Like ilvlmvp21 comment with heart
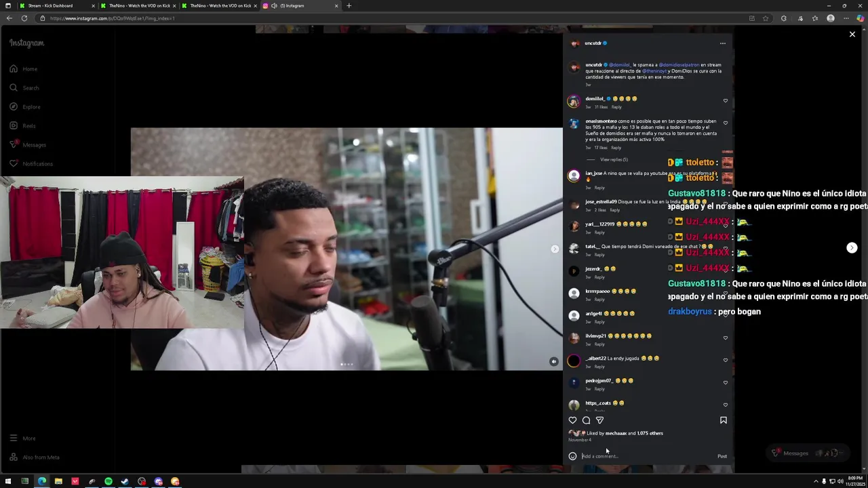Viewport: 868px width, 488px height. coord(725,338)
